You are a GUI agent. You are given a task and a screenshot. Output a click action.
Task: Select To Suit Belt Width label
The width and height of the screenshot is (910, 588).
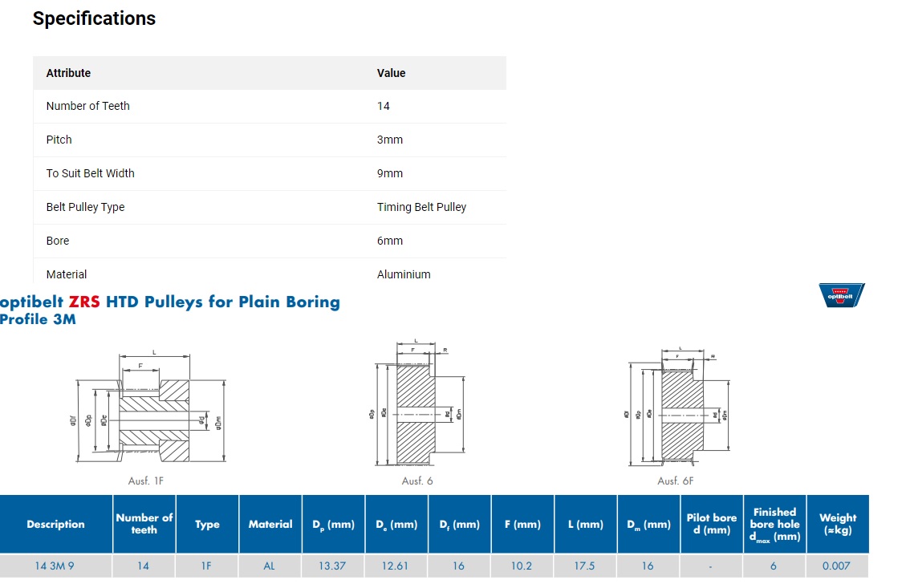click(x=91, y=173)
